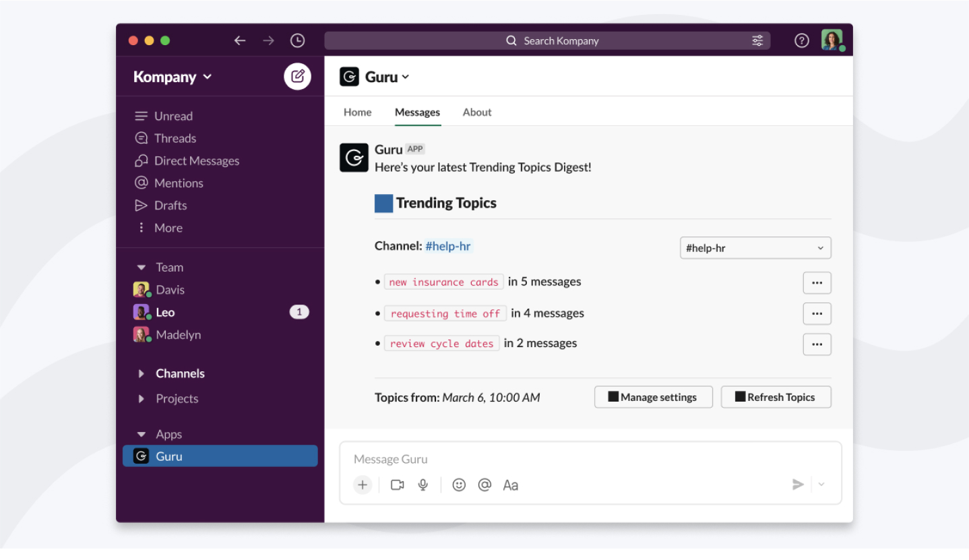Viewport: 969px width, 560px height.
Task: Open the emoji picker
Action: click(x=459, y=485)
